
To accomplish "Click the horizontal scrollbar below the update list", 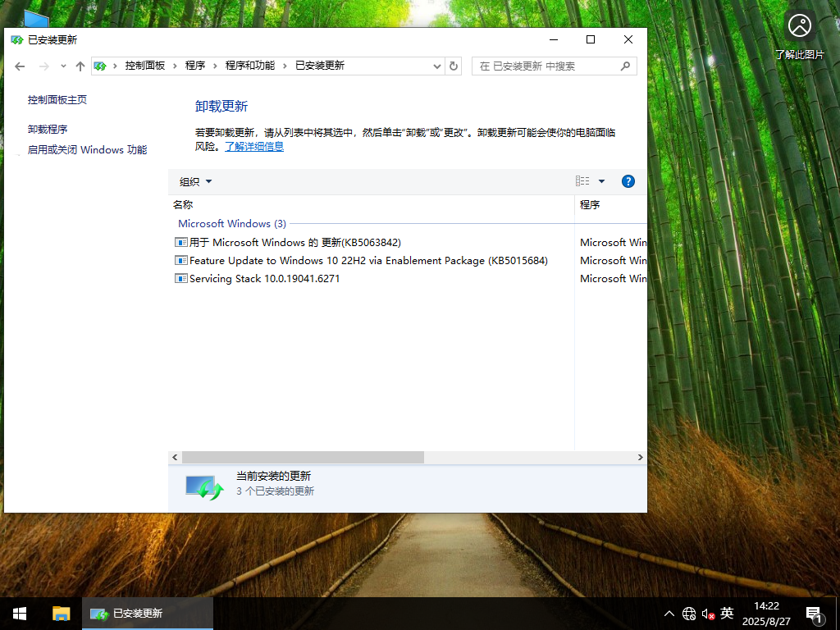I will 304,457.
